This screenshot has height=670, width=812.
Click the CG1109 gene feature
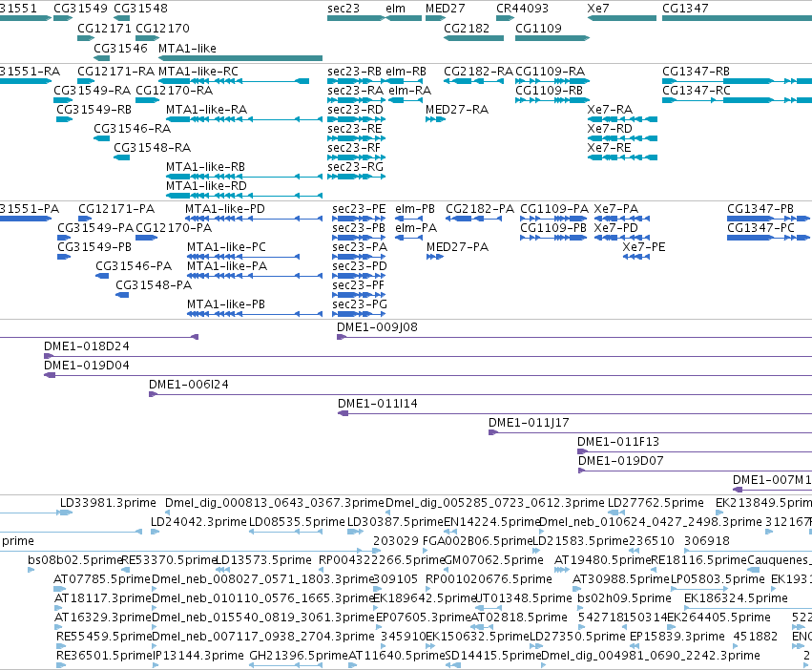coord(552,38)
